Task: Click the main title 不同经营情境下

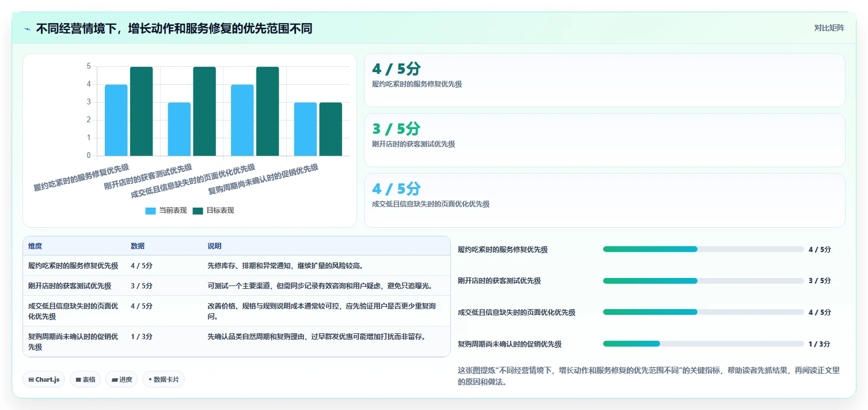Action: (174, 28)
